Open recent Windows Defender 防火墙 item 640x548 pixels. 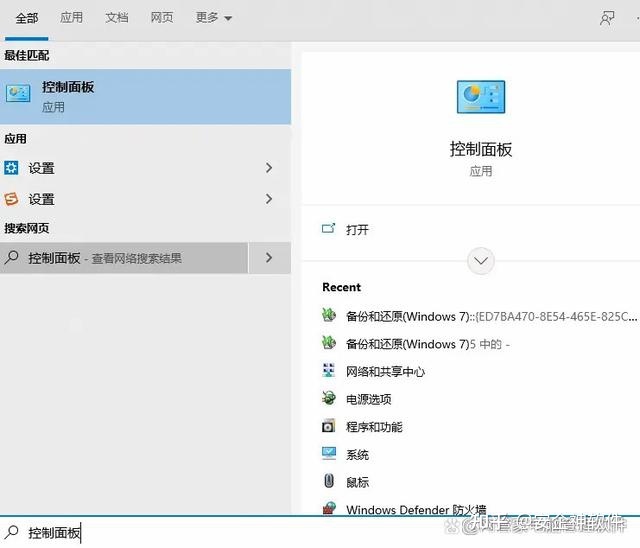pyautogui.click(x=416, y=510)
